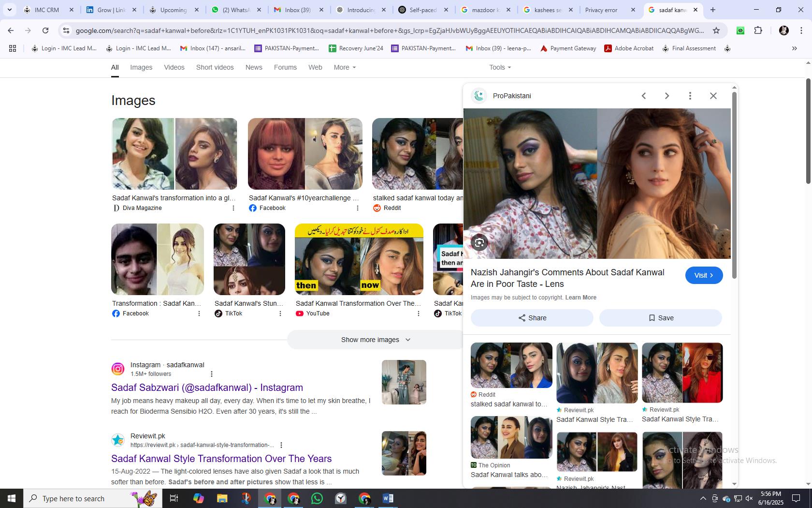Share the previewed image

click(532, 318)
